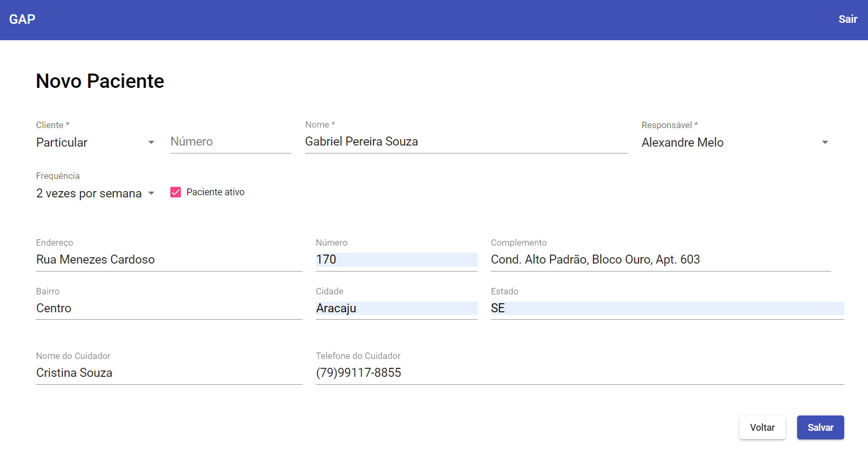The image size is (868, 452).
Task: Click the Cidade field containing Aracaju
Action: pyautogui.click(x=396, y=308)
